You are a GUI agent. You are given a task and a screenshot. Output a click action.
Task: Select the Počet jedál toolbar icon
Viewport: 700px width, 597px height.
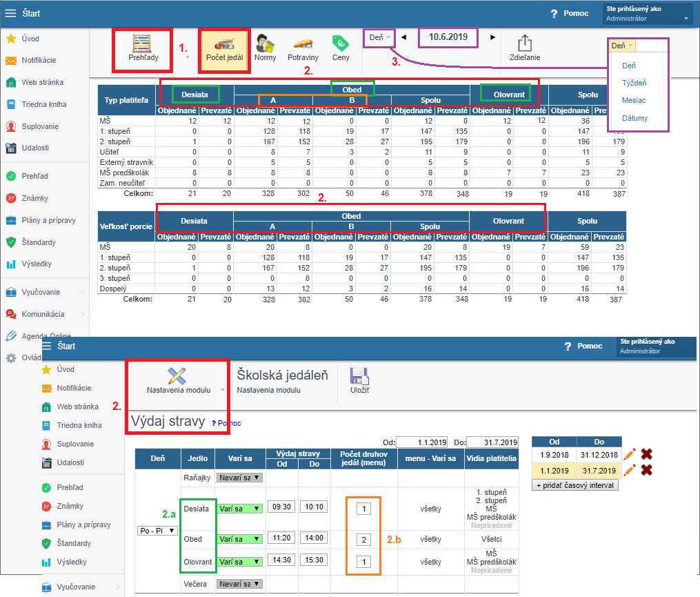(224, 45)
